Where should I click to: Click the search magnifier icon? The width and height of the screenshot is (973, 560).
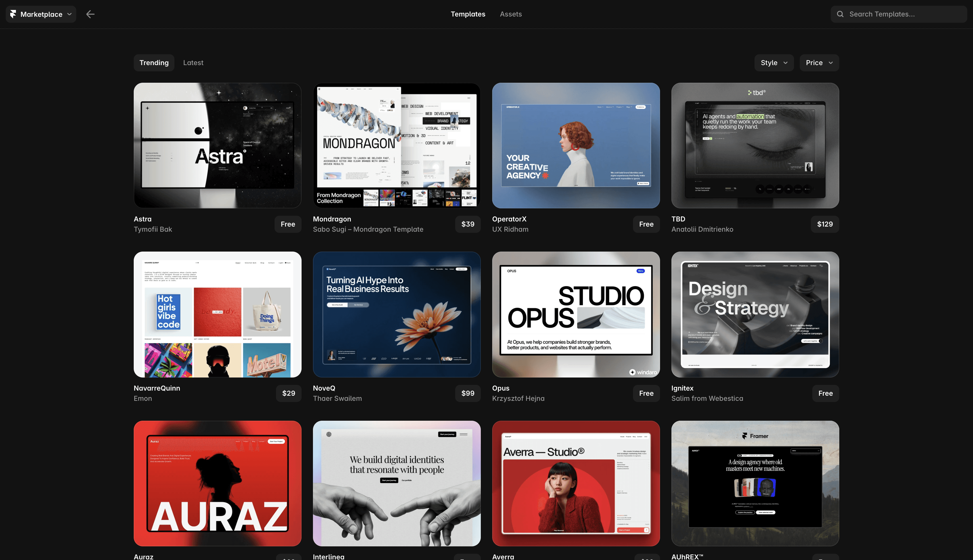tap(840, 14)
